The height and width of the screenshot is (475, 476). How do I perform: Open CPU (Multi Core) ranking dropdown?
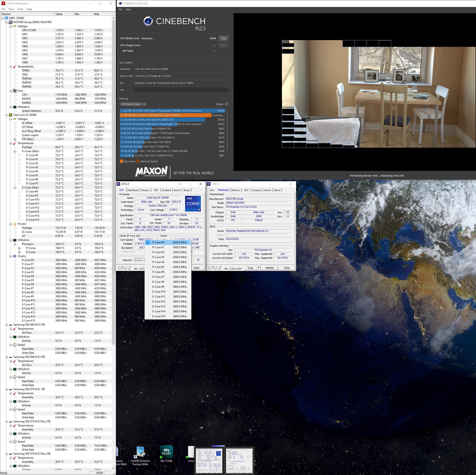133,104
